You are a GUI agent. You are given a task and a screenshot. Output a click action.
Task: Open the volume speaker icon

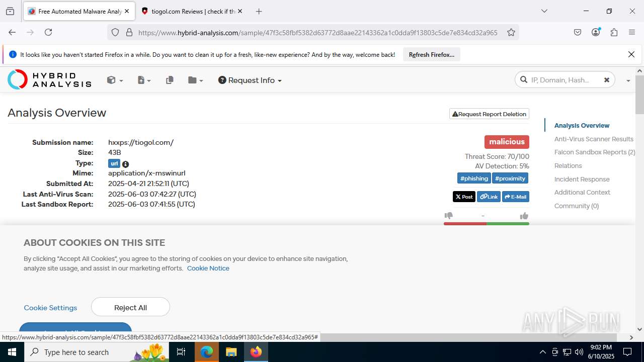(x=579, y=352)
